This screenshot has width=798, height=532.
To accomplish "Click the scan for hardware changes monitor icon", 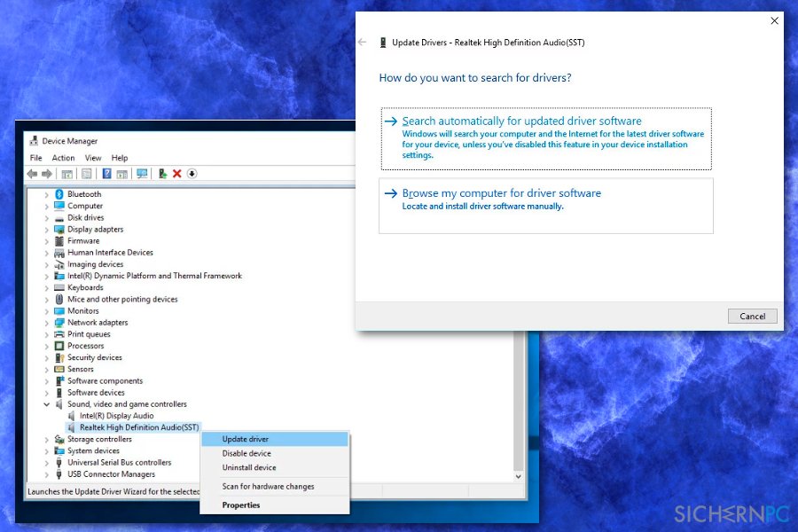I will tap(142, 174).
